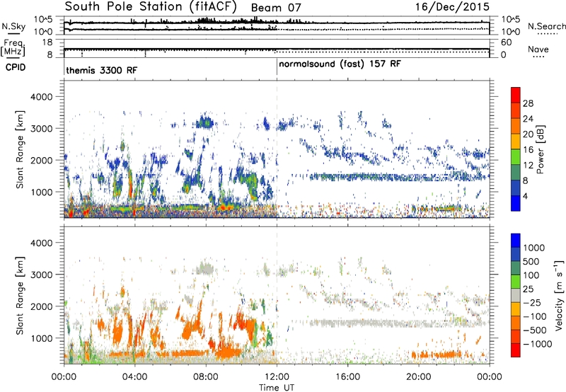Click the '20:00' time tick label
The height and width of the screenshot is (392, 566).
click(x=419, y=377)
